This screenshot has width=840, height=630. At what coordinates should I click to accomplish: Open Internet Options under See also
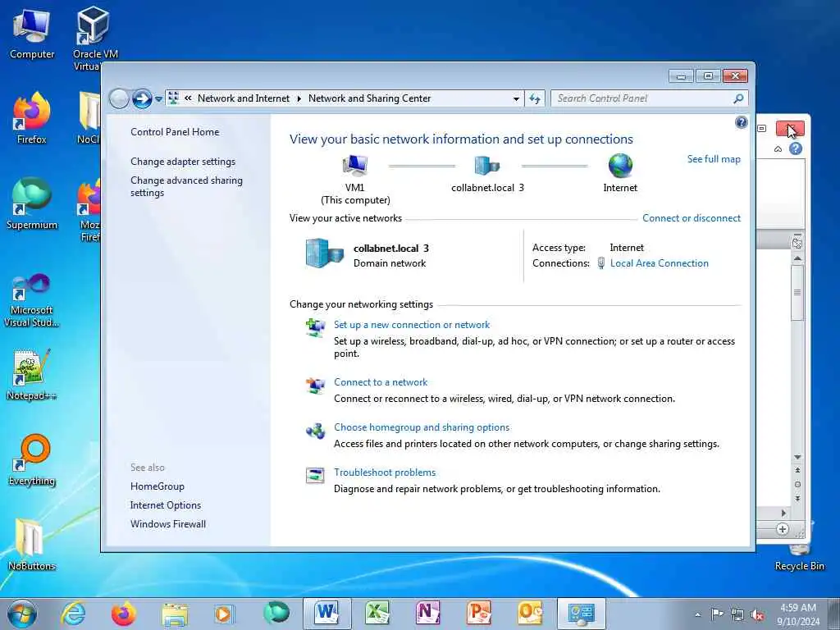(166, 505)
